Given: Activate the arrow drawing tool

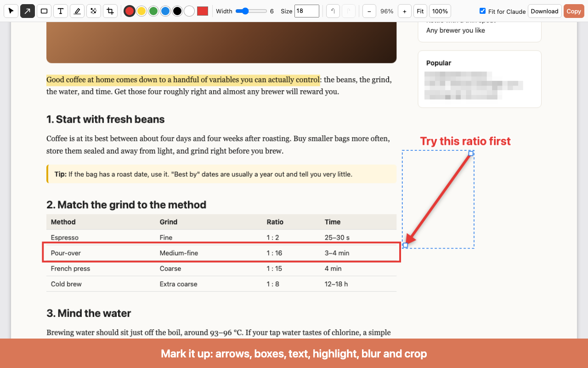Looking at the screenshot, I should tap(28, 11).
